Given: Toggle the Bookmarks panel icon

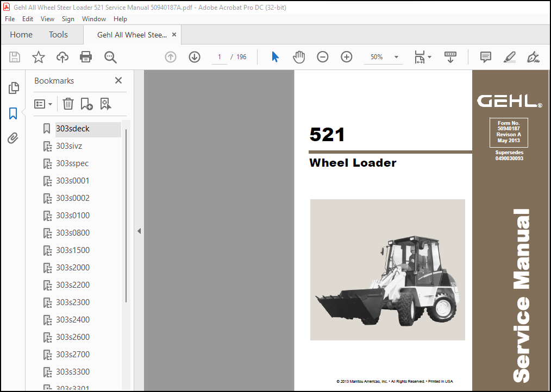Looking at the screenshot, I should point(13,113).
